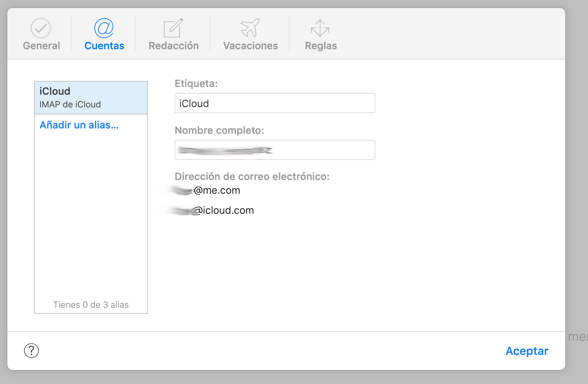The width and height of the screenshot is (588, 384).
Task: Select the Cuentas tab label
Action: click(x=104, y=46)
